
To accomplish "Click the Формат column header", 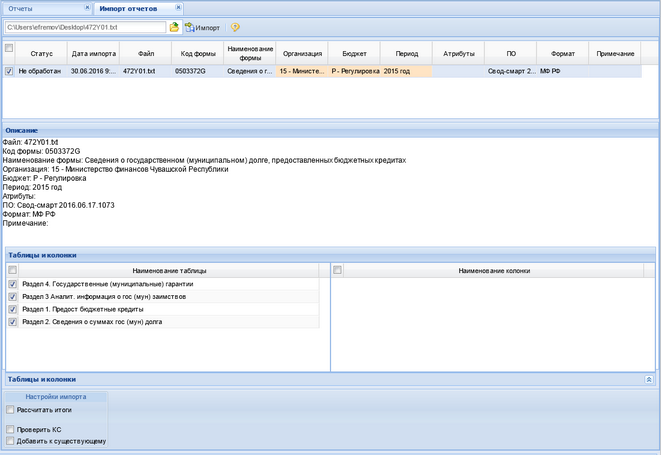I will click(563, 54).
